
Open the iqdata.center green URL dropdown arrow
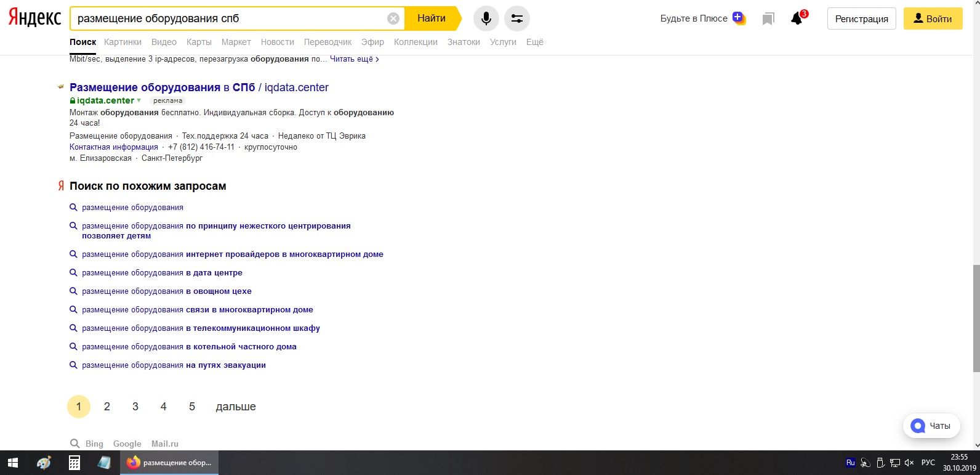(139, 100)
